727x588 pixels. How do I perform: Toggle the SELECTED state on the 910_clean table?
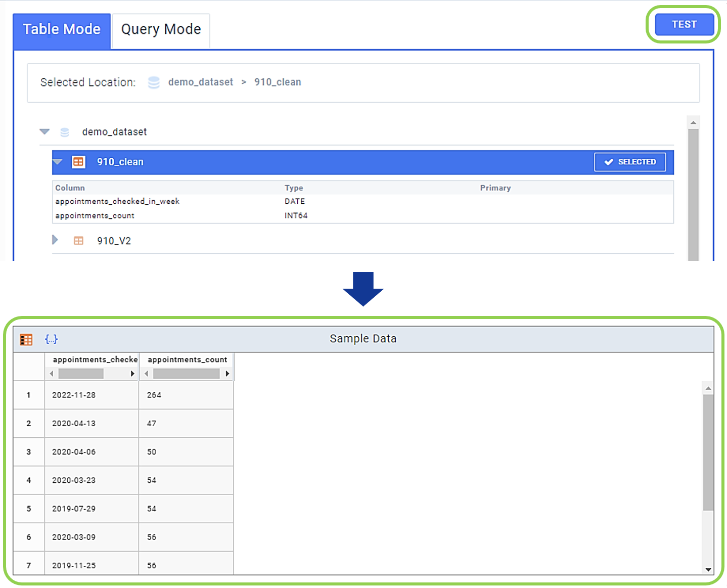point(630,162)
